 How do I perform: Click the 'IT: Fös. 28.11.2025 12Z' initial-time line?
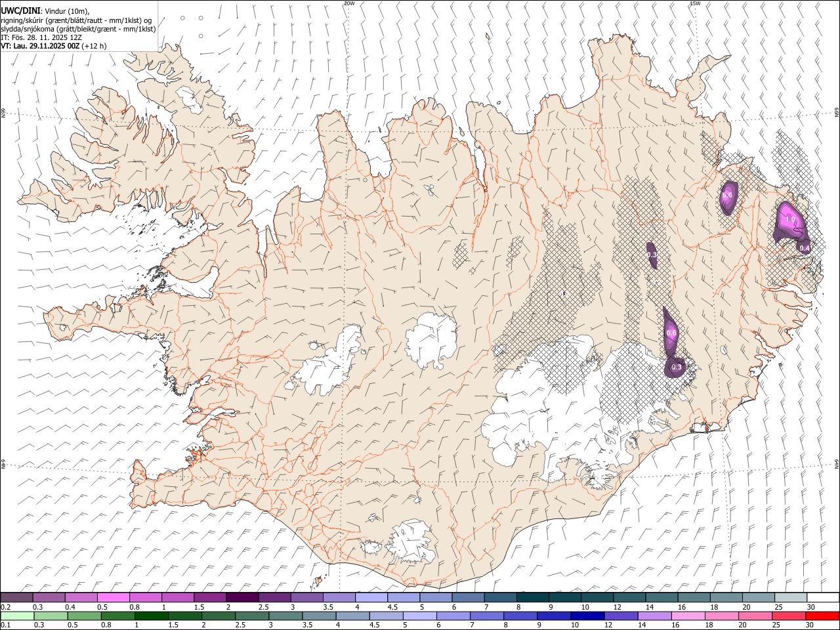coord(41,38)
